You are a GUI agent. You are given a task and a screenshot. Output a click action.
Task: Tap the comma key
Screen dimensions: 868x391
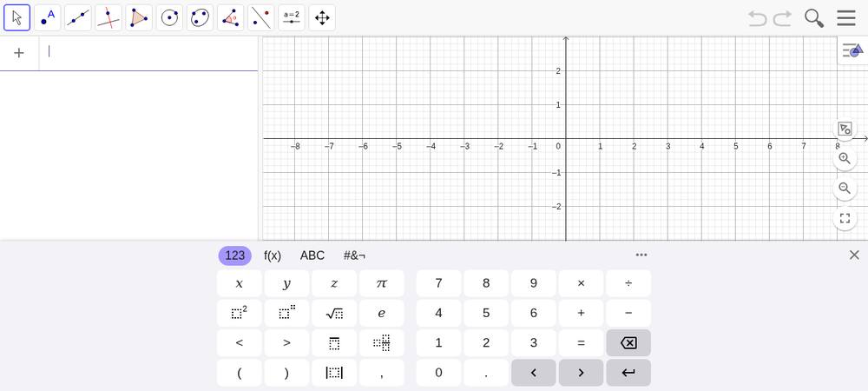coord(382,373)
